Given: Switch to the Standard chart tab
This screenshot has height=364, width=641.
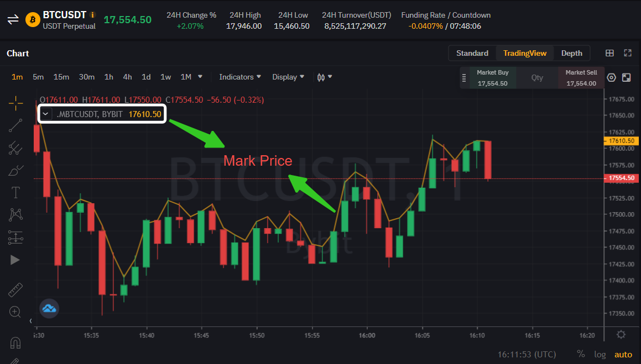Looking at the screenshot, I should pyautogui.click(x=472, y=53).
